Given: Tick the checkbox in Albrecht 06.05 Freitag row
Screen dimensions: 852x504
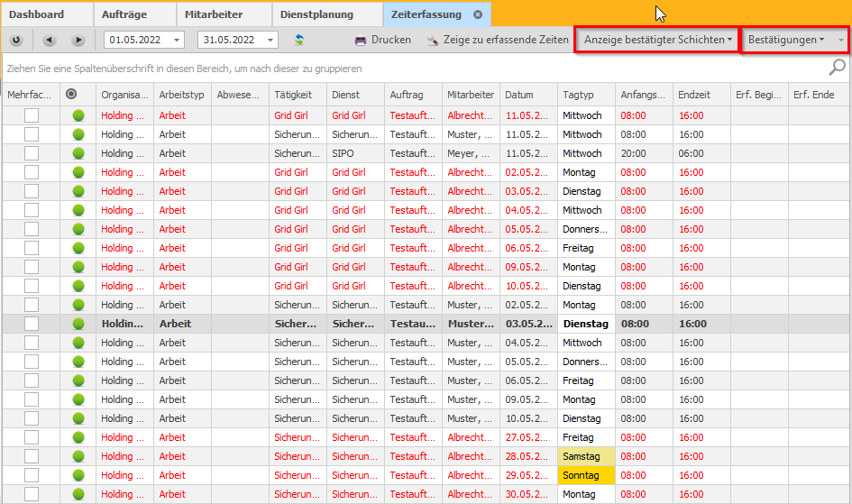Looking at the screenshot, I should [32, 248].
